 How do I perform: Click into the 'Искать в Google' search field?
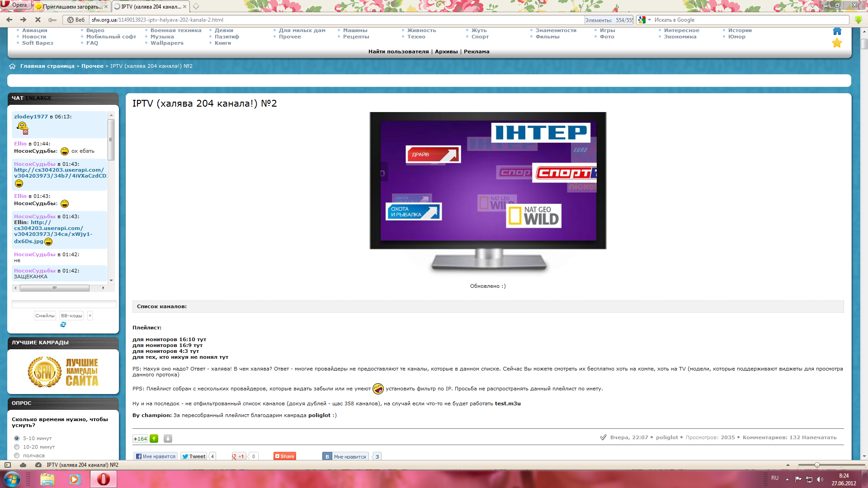coord(750,20)
